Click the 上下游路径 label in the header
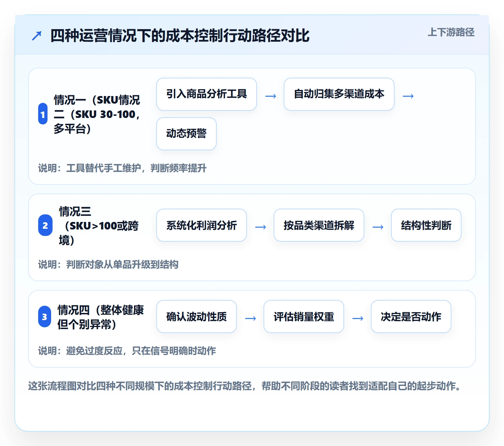504x446 pixels. click(451, 32)
